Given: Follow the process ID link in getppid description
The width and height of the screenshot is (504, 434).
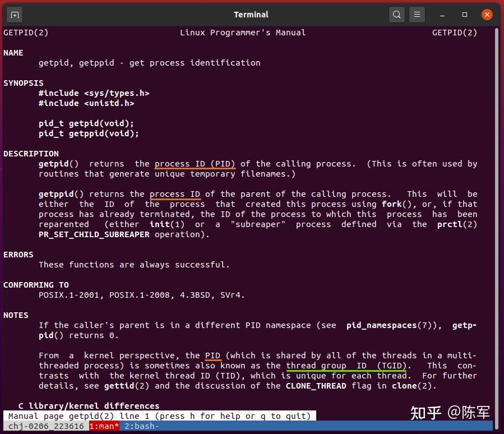Looking at the screenshot, I should (x=175, y=194).
